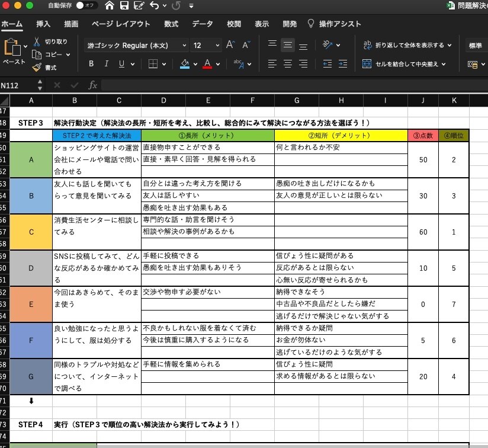Select the orange cell labeled E
The width and height of the screenshot is (488, 448).
(31, 304)
